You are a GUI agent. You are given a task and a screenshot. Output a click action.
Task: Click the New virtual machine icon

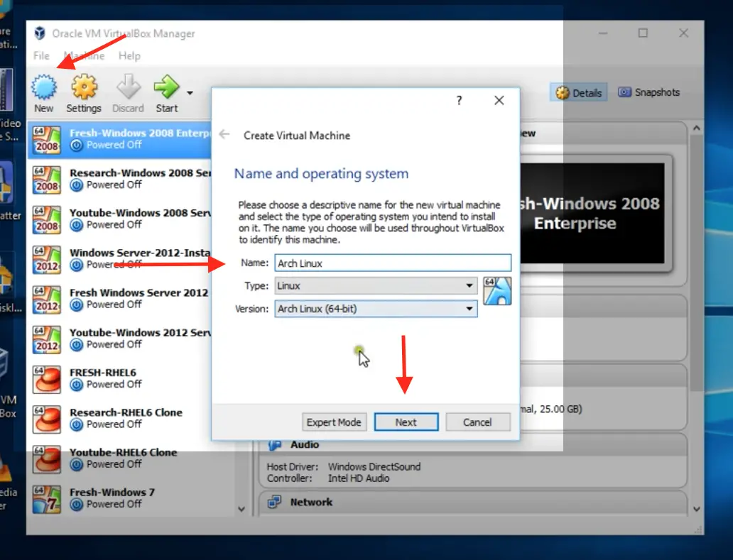(x=43, y=90)
